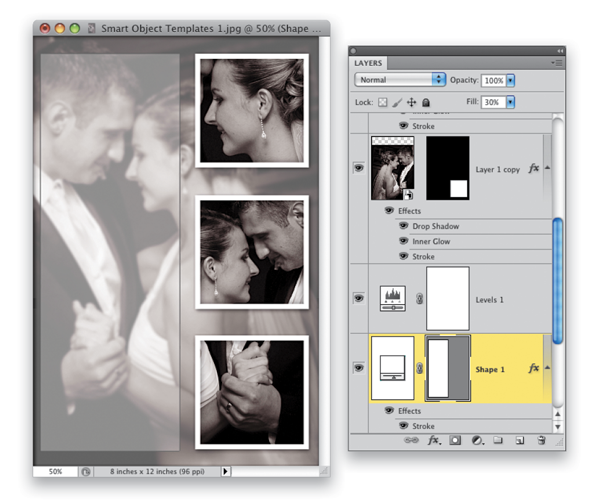Click Drop Shadow effect label

(x=435, y=226)
